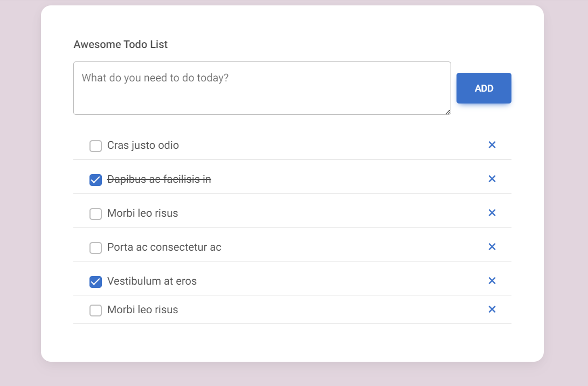Mark Porta ac consectetur ac as done
Image resolution: width=588 pixels, height=386 pixels.
pos(95,248)
